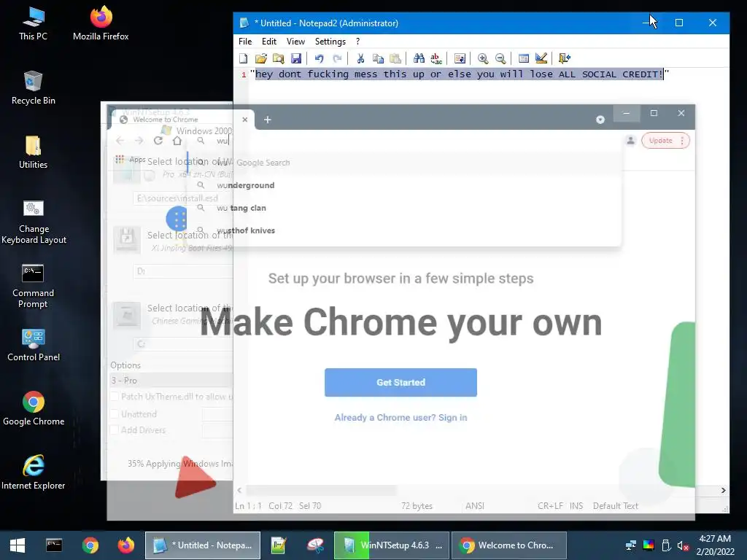The height and width of the screenshot is (560, 747).
Task: Click the Chrome reload button
Action: point(158,141)
